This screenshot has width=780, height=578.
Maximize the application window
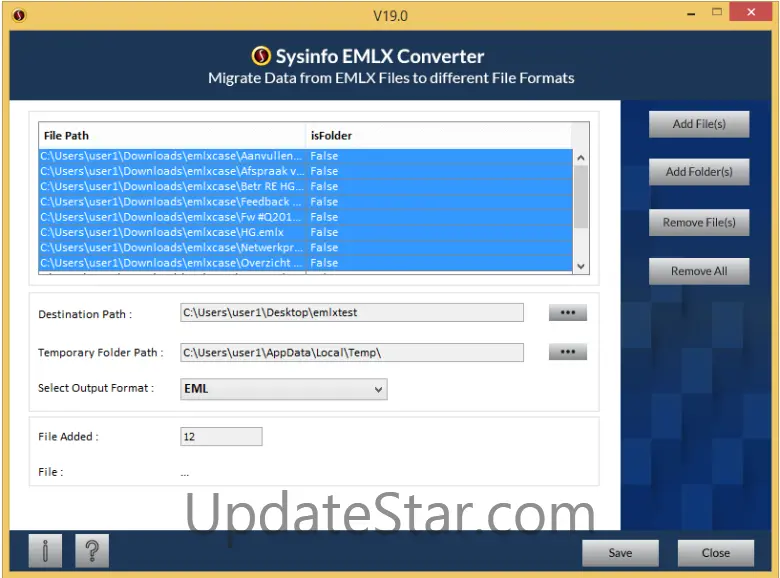pos(716,13)
